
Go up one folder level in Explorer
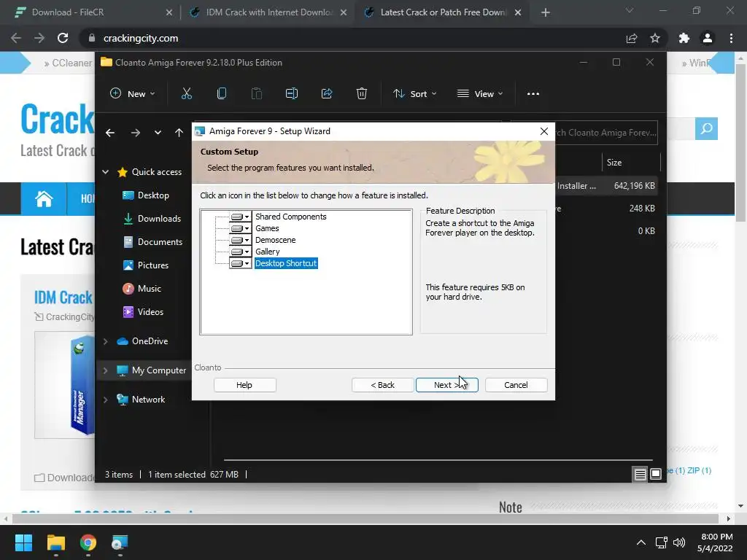[x=179, y=133]
